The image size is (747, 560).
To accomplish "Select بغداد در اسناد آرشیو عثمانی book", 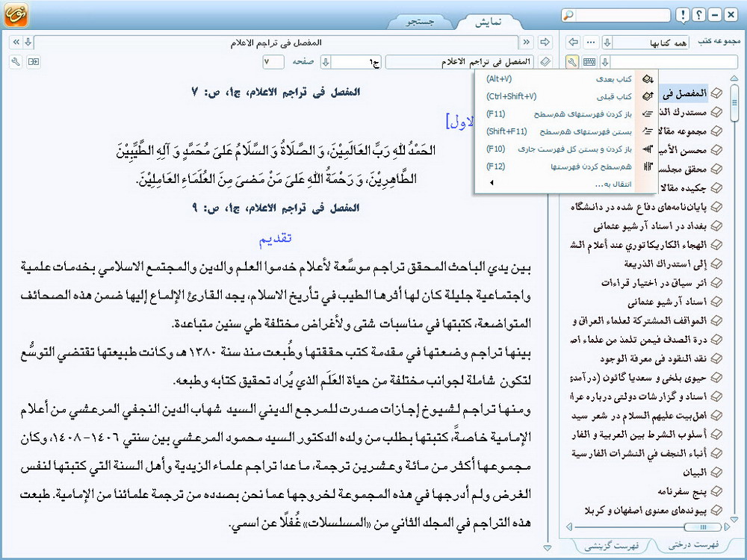I will click(x=650, y=226).
